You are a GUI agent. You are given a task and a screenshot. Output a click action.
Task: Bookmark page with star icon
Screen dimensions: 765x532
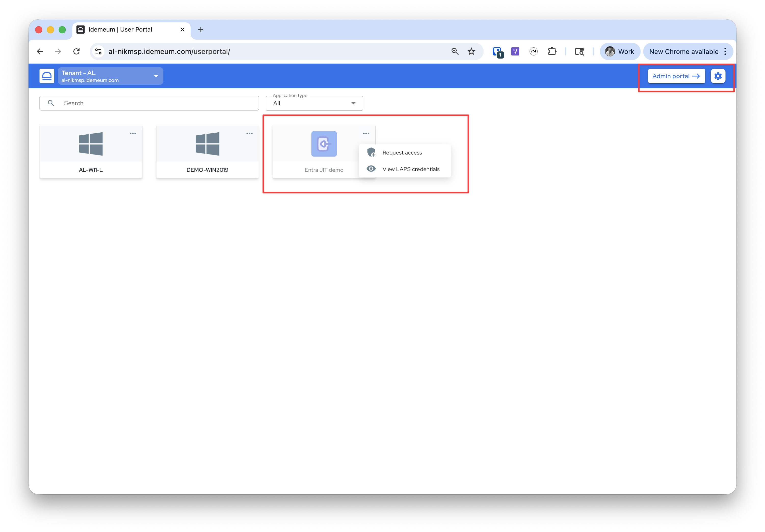pyautogui.click(x=471, y=52)
